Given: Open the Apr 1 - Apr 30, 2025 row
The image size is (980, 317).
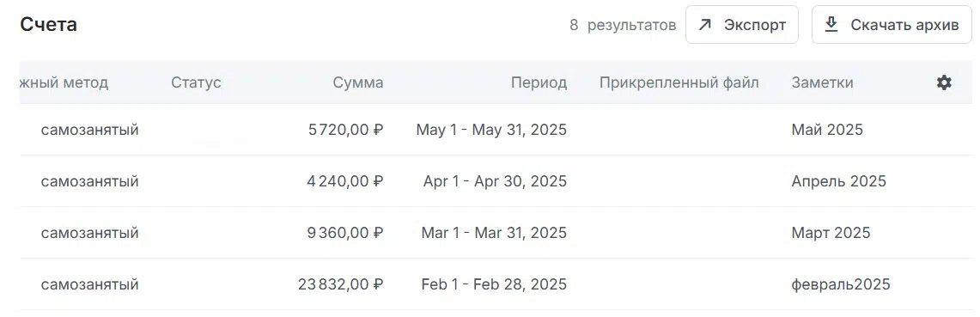Looking at the screenshot, I should [496, 181].
